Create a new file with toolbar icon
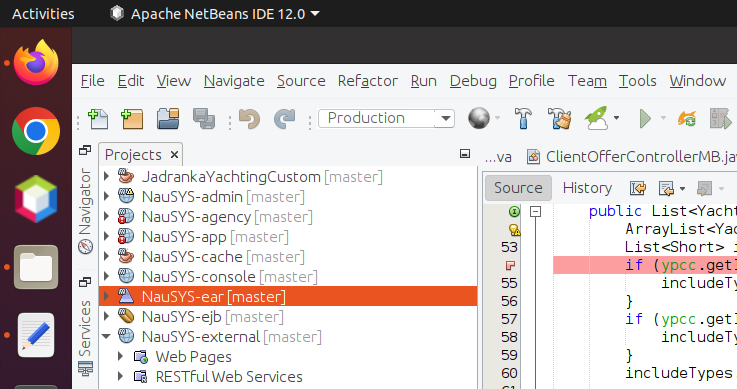Screen dimensions: 737x389 tap(98, 118)
